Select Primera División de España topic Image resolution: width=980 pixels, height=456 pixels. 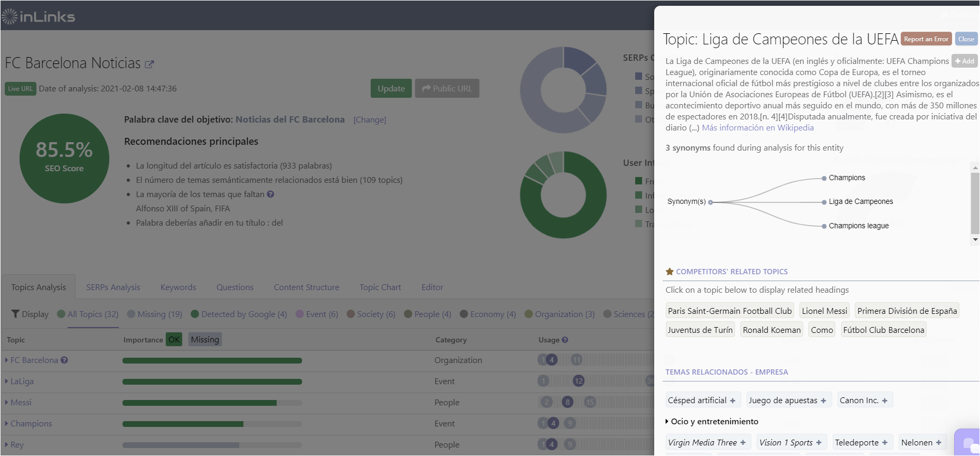(907, 311)
